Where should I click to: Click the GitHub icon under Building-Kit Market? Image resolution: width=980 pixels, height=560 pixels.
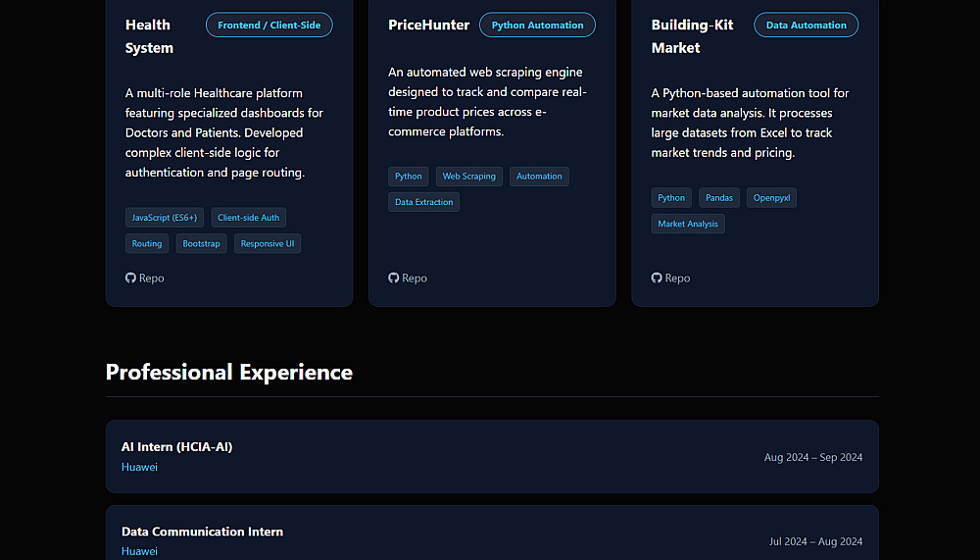657,279
